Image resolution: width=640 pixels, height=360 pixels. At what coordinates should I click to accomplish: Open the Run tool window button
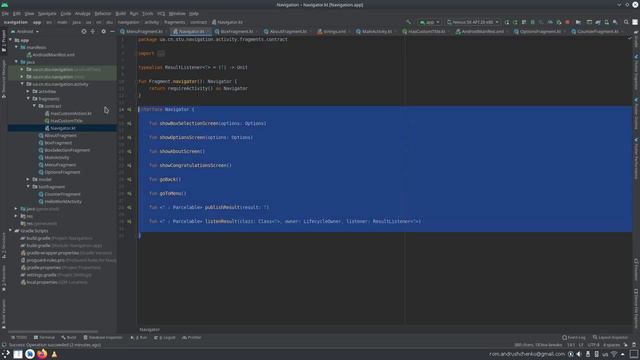pyautogui.click(x=139, y=338)
